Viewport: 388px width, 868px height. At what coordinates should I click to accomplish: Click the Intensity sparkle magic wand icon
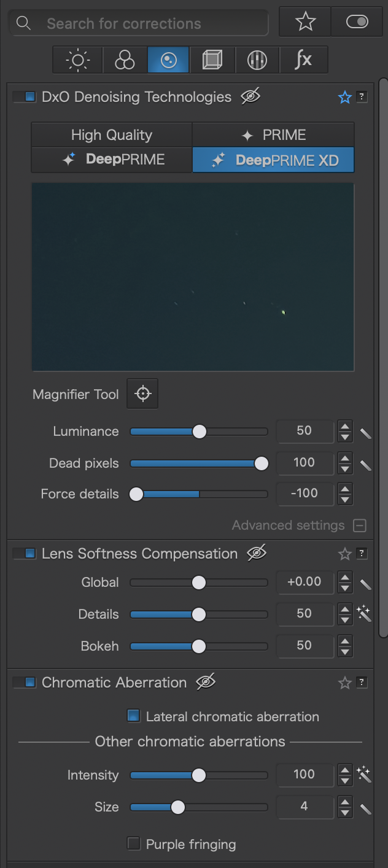coord(364,775)
